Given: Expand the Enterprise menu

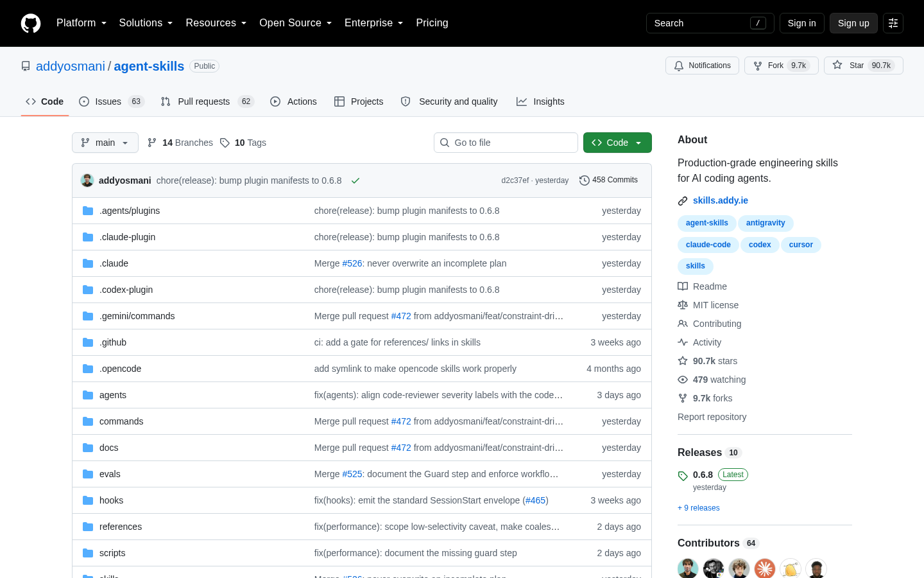Looking at the screenshot, I should pos(373,23).
